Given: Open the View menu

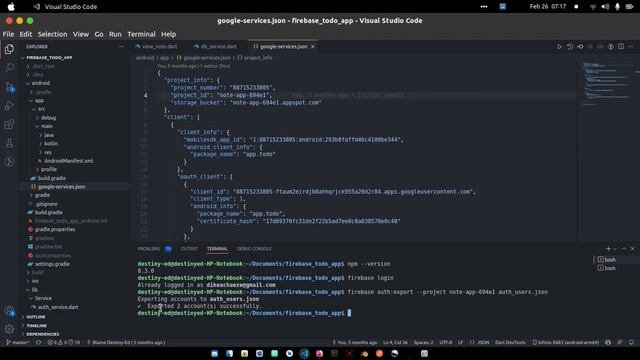Looking at the screenshot, I should coord(81,34).
